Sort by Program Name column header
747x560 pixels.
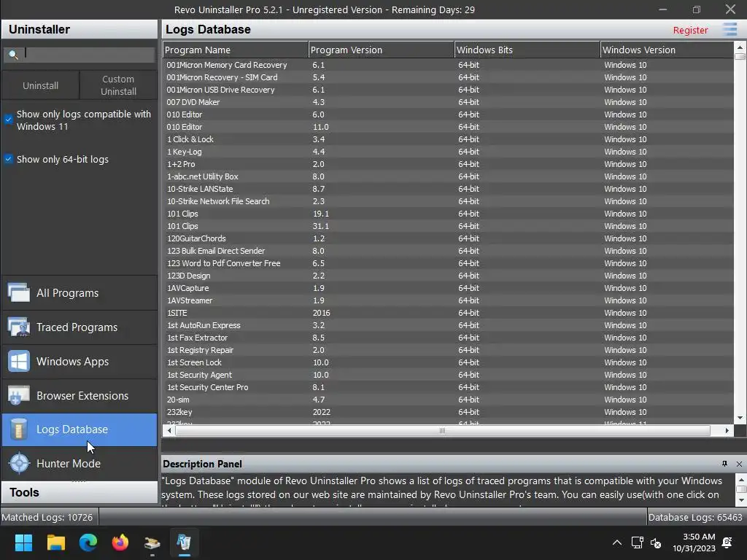[x=236, y=50]
